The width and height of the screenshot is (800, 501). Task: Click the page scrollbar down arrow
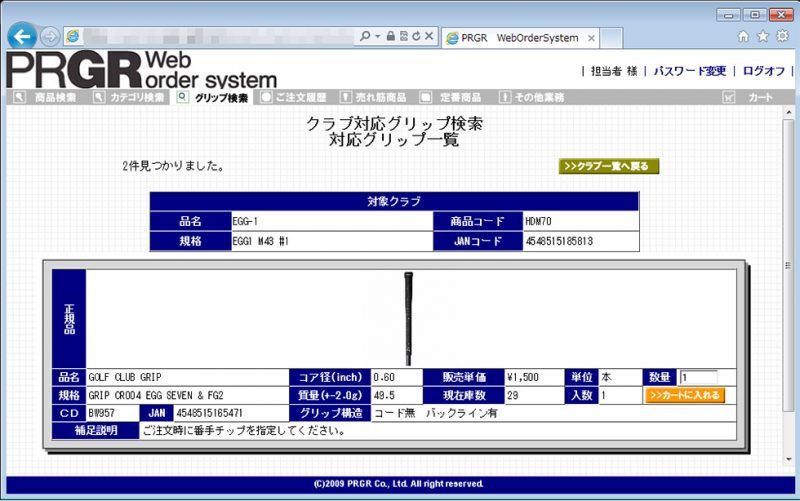[x=789, y=459]
